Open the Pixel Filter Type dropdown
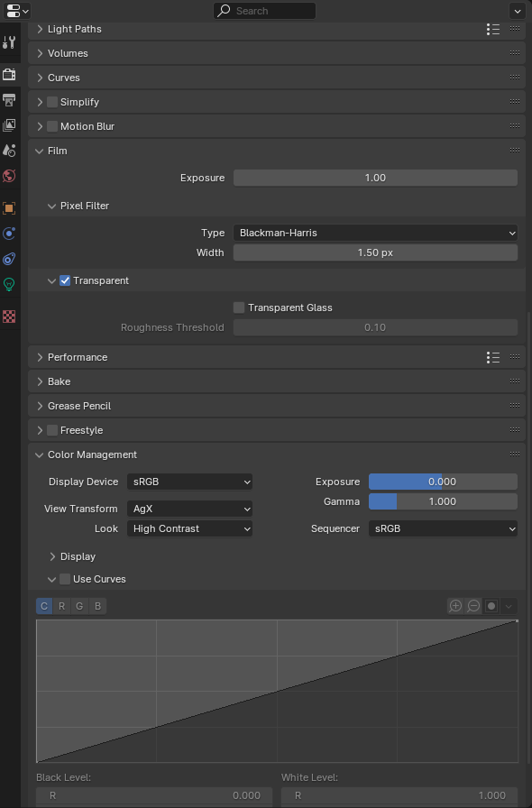This screenshot has width=532, height=808. pyautogui.click(x=375, y=233)
